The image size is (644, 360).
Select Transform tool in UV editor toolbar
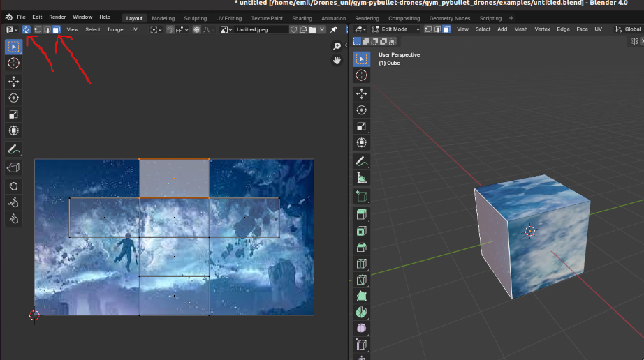tap(13, 130)
